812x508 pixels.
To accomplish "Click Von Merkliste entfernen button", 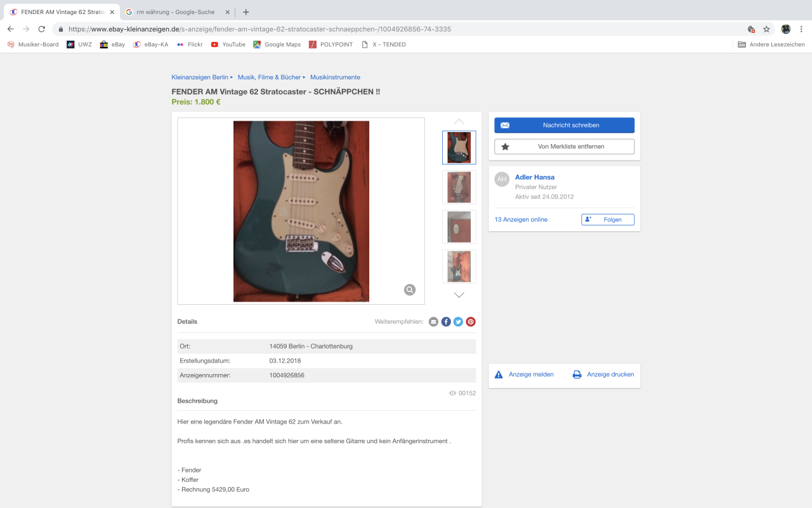I will point(565,147).
